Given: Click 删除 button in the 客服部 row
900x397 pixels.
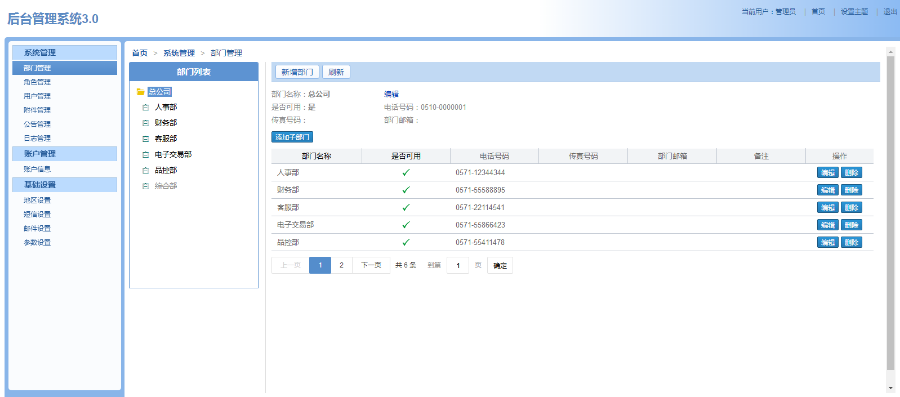Looking at the screenshot, I should [851, 207].
